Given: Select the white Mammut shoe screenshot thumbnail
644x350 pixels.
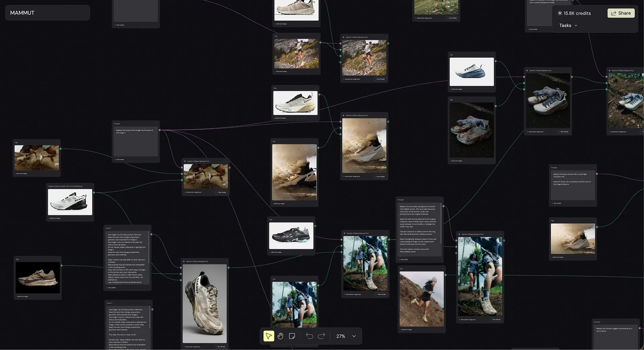Looking at the screenshot, I should [x=70, y=202].
